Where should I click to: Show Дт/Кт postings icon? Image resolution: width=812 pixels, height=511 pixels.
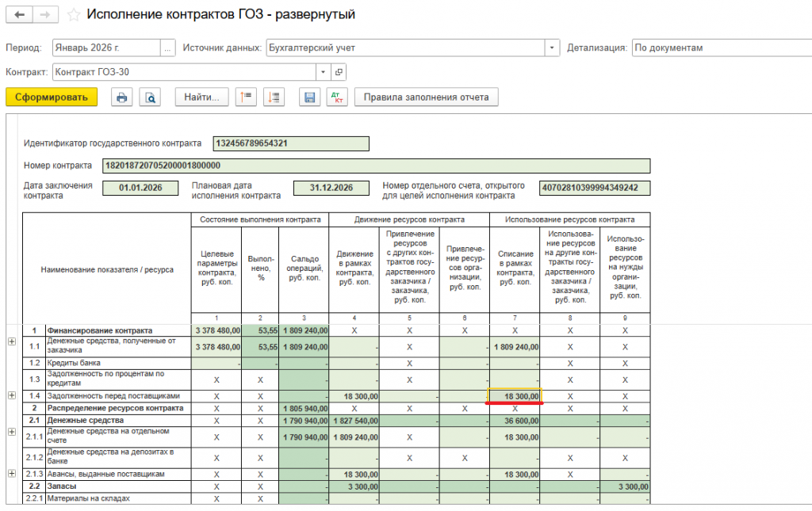pos(337,97)
